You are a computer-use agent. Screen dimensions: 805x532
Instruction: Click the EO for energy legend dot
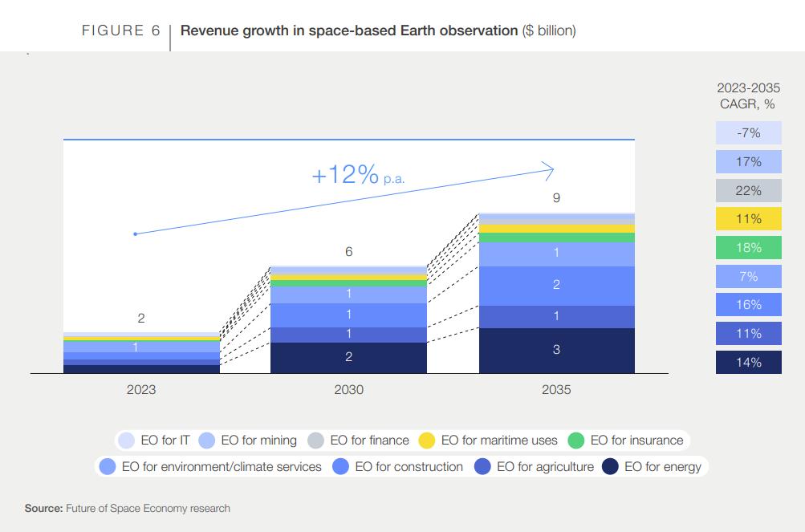pyautogui.click(x=610, y=467)
